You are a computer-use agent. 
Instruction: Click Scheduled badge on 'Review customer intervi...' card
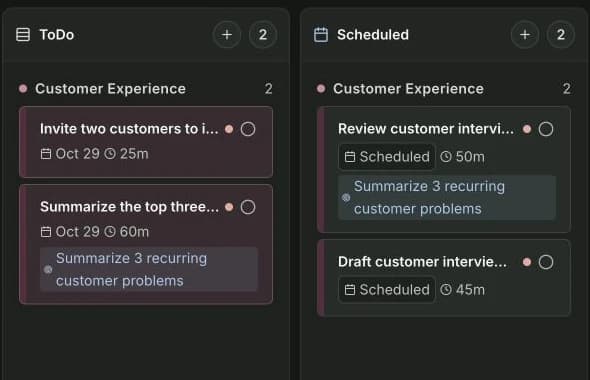[387, 157]
